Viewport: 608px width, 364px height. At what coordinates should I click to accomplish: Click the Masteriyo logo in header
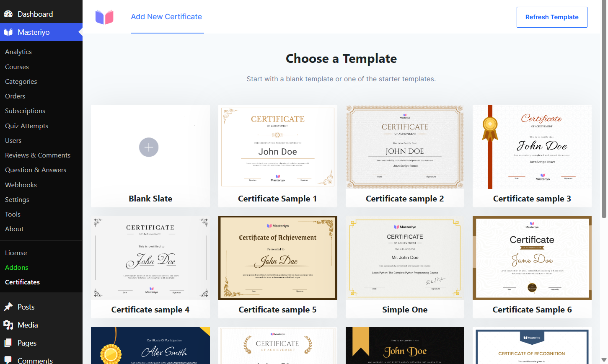click(104, 17)
